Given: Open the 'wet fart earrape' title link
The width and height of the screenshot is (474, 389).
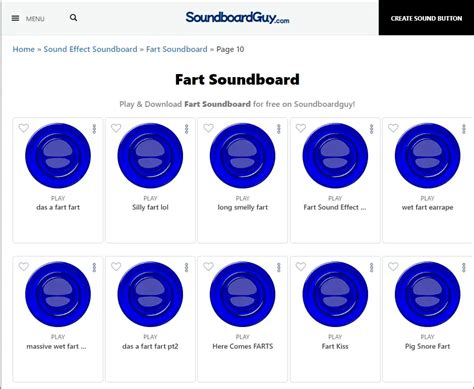Looking at the screenshot, I should click(x=428, y=207).
